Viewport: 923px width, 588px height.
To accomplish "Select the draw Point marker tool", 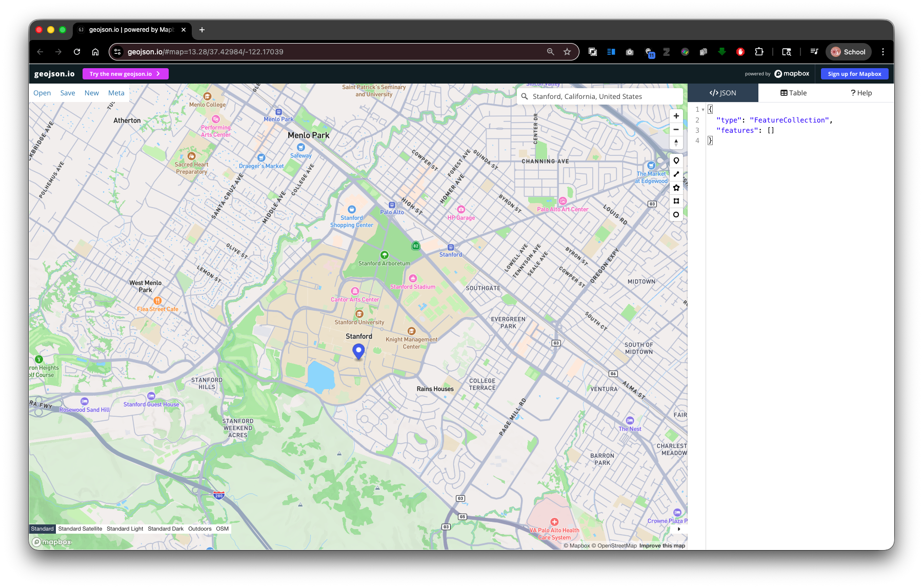I will coord(676,161).
